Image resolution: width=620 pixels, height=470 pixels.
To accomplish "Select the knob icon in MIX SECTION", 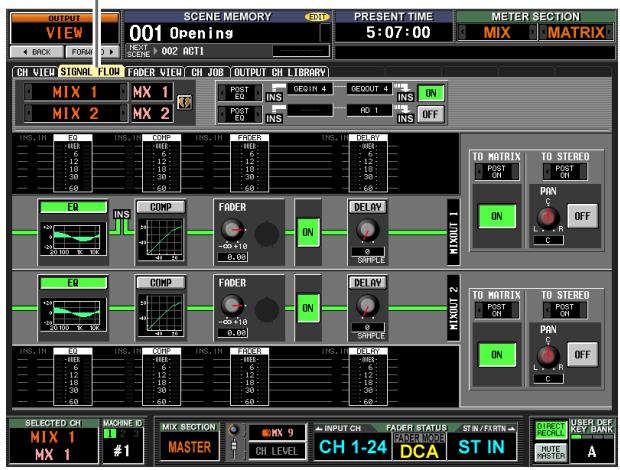I will tap(234, 430).
